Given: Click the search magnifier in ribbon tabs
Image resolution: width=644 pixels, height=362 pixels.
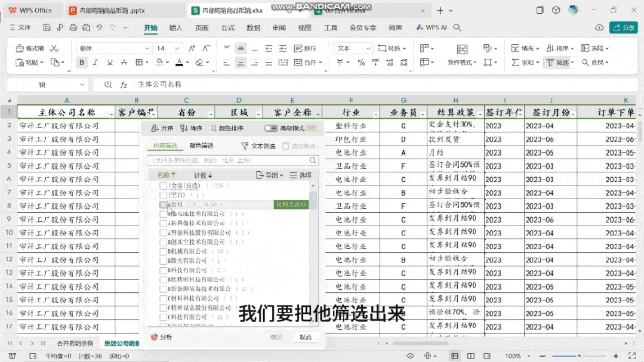Looking at the screenshot, I should tap(457, 27).
